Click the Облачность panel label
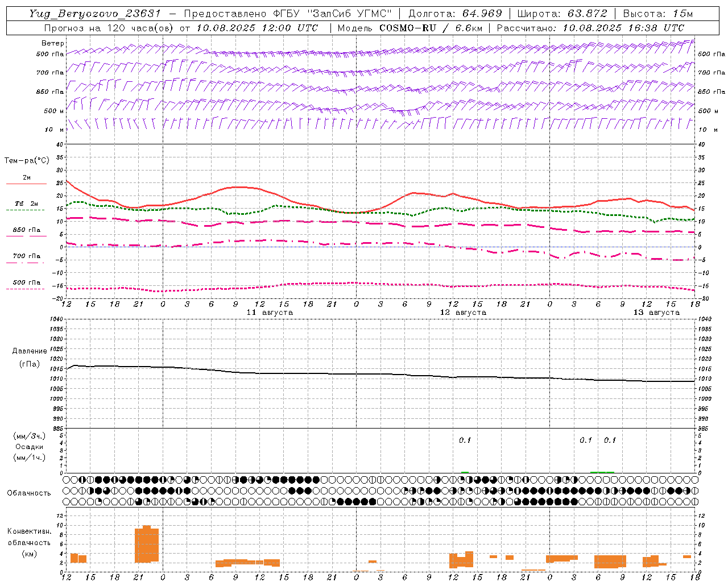This screenshot has width=728, height=582. [x=29, y=493]
